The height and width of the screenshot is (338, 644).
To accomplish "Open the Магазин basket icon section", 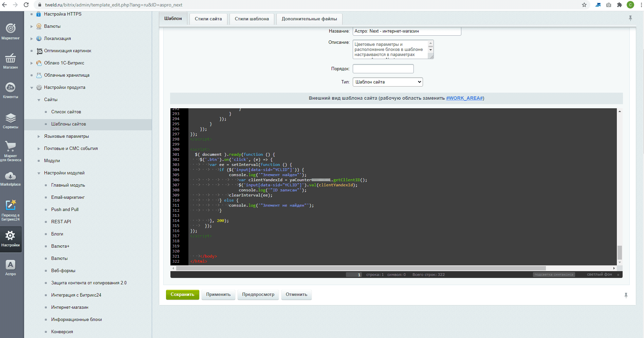I will click(x=11, y=61).
